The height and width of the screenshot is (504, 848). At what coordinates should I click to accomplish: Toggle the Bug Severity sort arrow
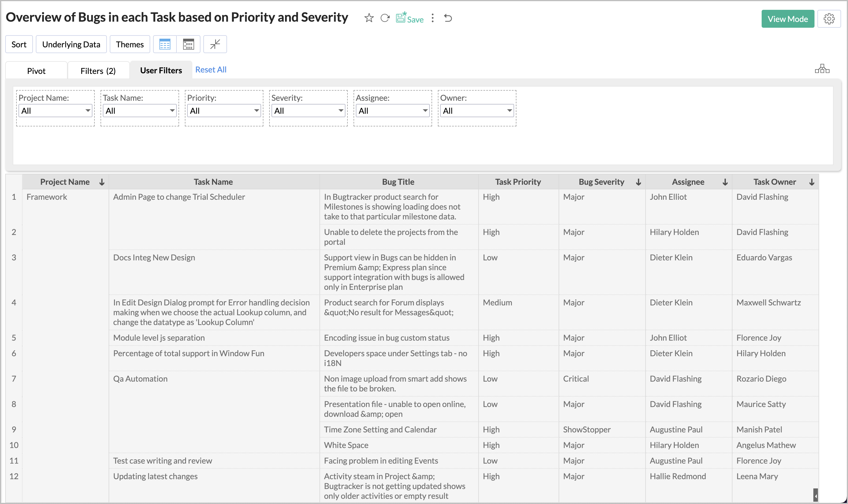tap(638, 182)
